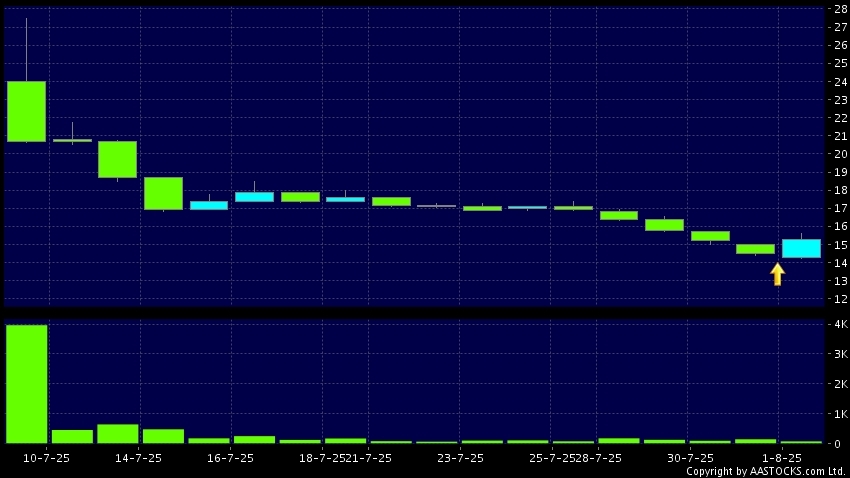Click the large cyan candlestick at the chart's right end
This screenshot has width=850, height=478.
[801, 248]
